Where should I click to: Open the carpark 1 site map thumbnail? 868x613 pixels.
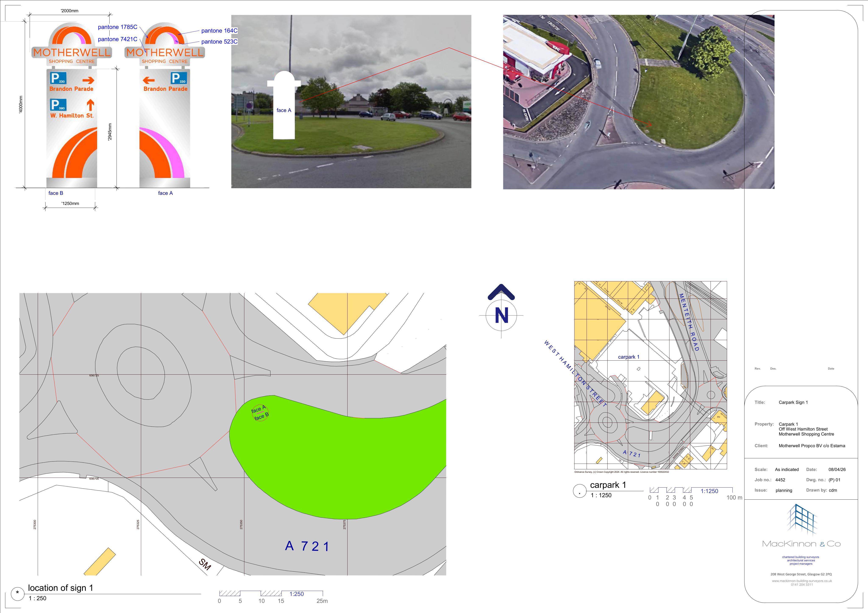650,375
